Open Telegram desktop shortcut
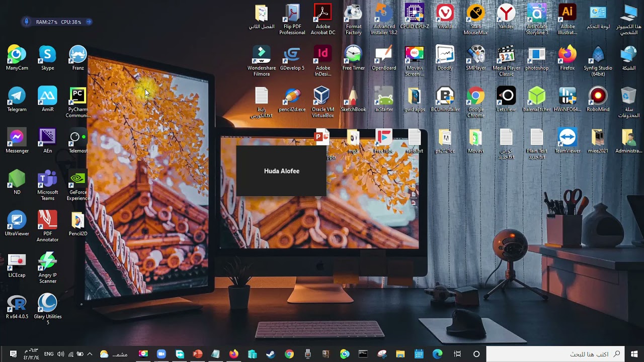Screen dimensions: 644x362 [17, 99]
